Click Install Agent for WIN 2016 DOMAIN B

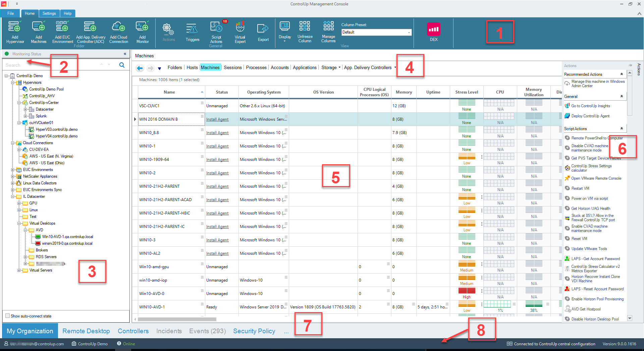217,119
